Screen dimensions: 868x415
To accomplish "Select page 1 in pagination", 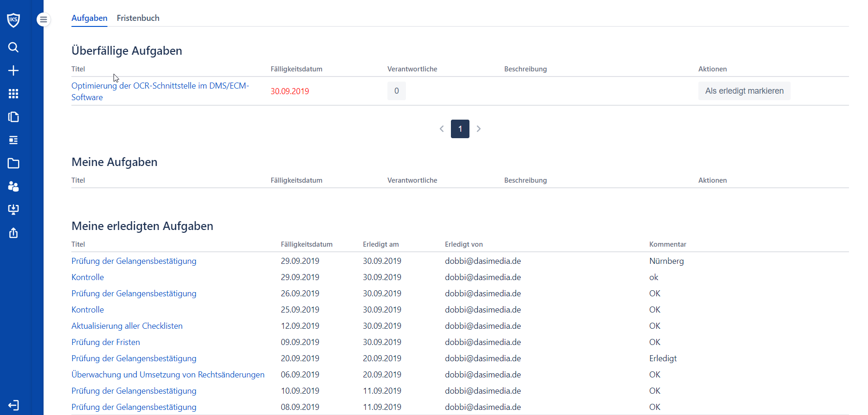I will (x=460, y=129).
